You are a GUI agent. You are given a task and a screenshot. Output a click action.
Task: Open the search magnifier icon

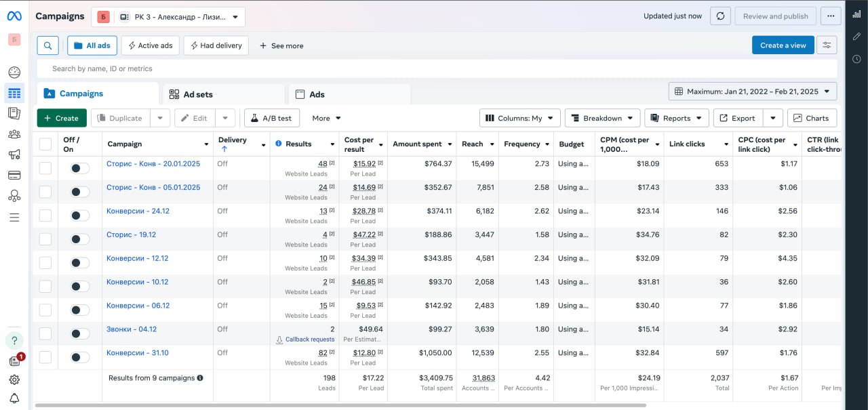(47, 45)
